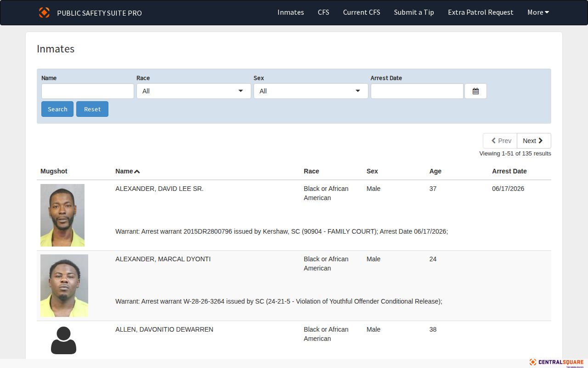Reset the inmate search filters
This screenshot has height=368, width=588.
(x=92, y=109)
